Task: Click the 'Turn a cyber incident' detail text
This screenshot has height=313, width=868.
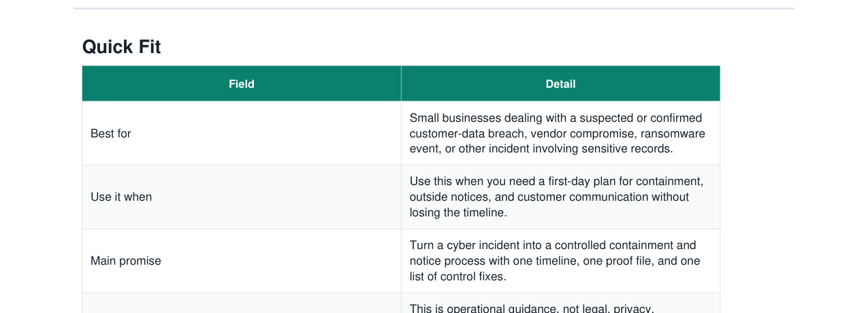Action: coord(555,261)
